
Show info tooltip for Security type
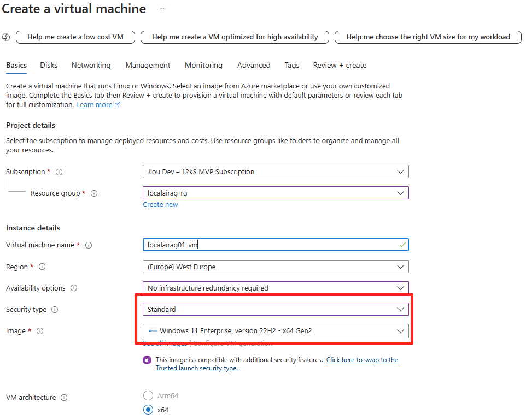point(55,310)
